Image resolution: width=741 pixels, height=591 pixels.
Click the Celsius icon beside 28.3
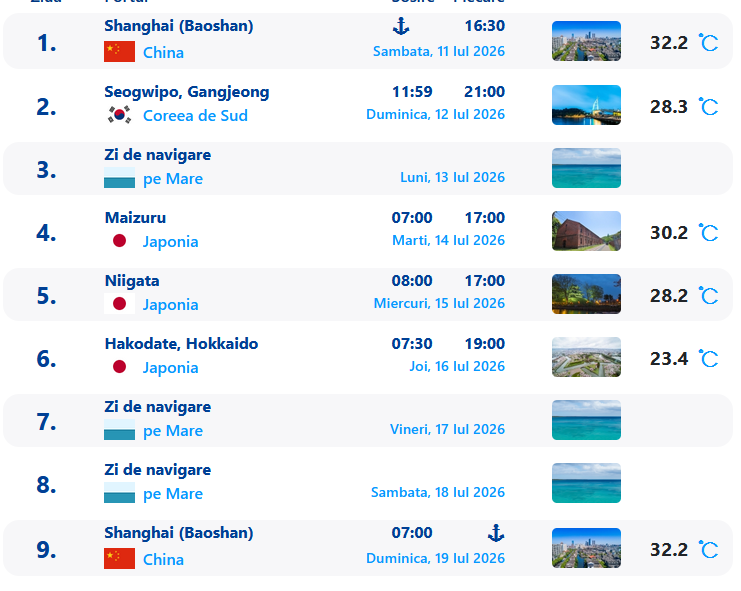708,107
